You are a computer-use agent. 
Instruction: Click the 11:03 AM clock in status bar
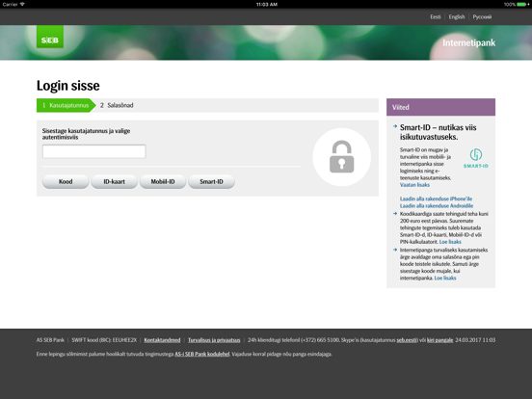pyautogui.click(x=267, y=5)
